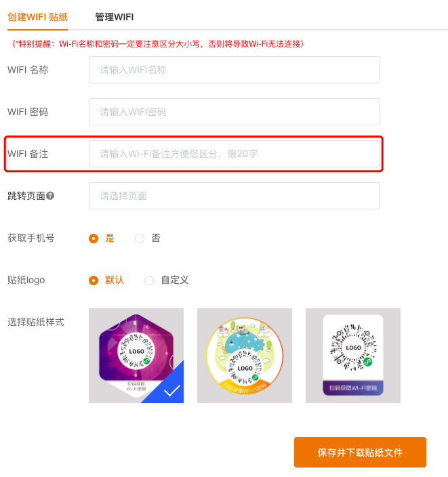Click the WIFI 备注 input field
The height and width of the screenshot is (477, 448).
234,154
